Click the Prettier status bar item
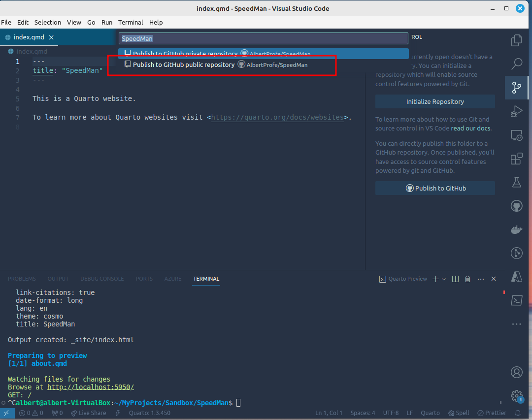Viewport: 532px width, 420px height. click(x=492, y=413)
